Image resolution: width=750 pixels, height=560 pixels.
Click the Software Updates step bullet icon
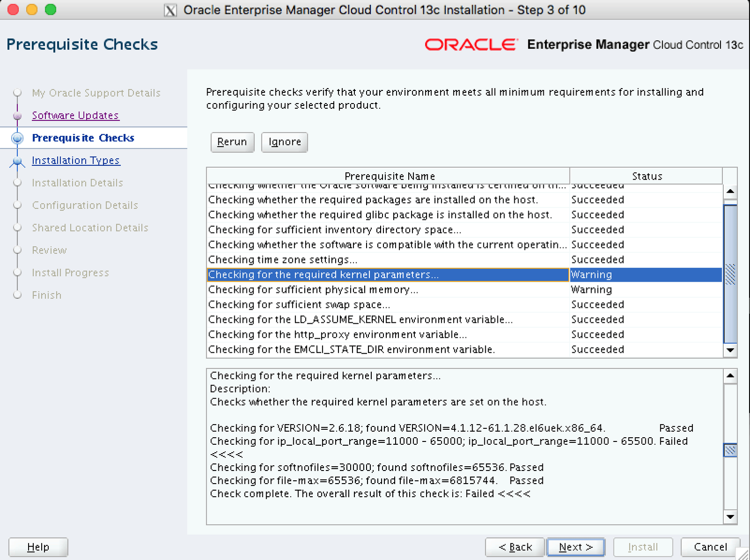click(x=17, y=116)
